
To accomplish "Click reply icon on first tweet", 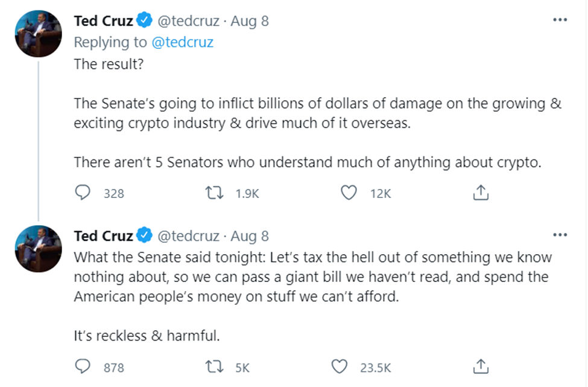I will pyautogui.click(x=83, y=193).
